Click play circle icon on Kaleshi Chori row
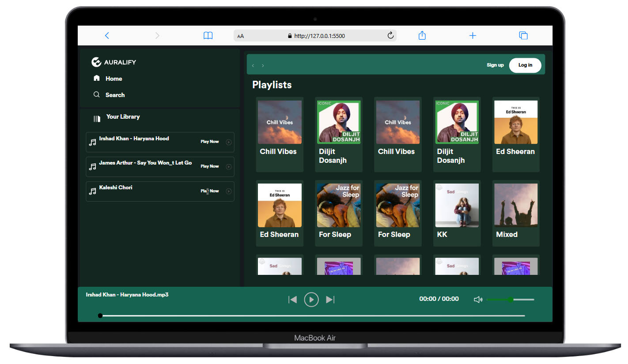The width and height of the screenshot is (628, 364). [x=228, y=191]
